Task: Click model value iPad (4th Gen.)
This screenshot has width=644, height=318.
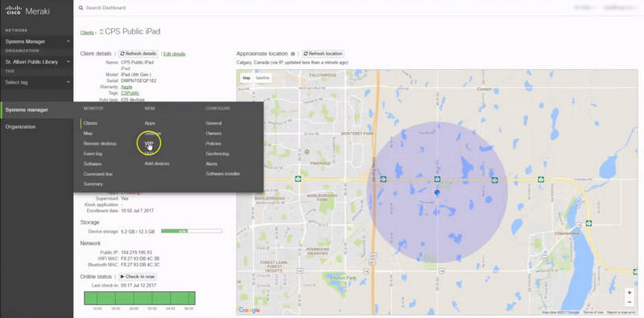Action: click(x=136, y=75)
